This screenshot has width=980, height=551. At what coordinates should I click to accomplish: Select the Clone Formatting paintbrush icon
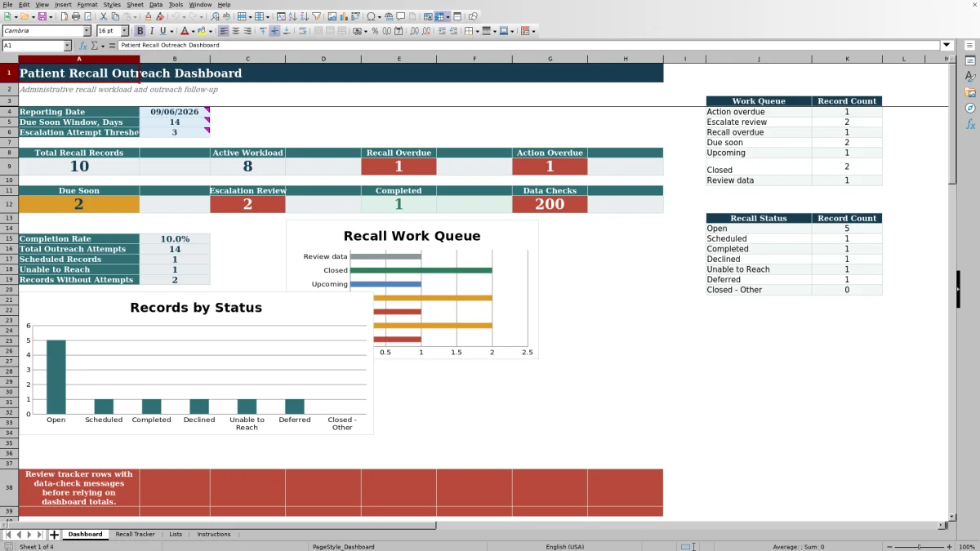[x=149, y=16]
